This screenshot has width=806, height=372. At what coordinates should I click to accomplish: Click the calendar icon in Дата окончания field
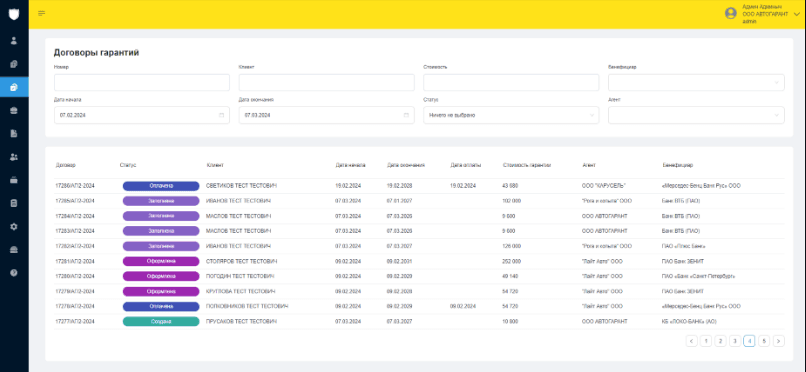(x=406, y=116)
